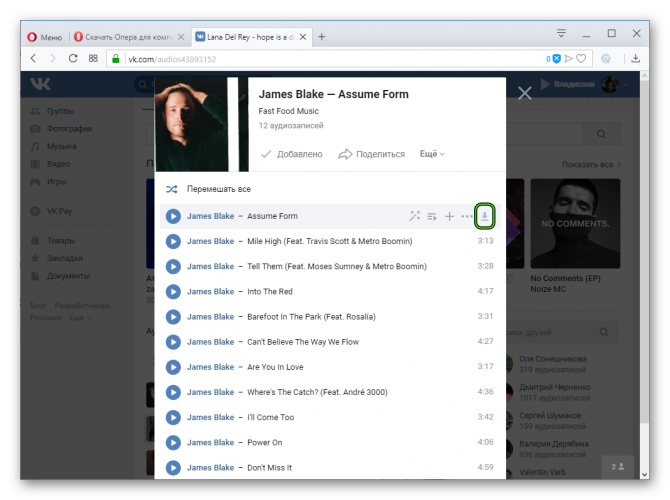670x500 pixels.
Task: Toggle the Добавлено added checkmark
Action: click(x=292, y=154)
